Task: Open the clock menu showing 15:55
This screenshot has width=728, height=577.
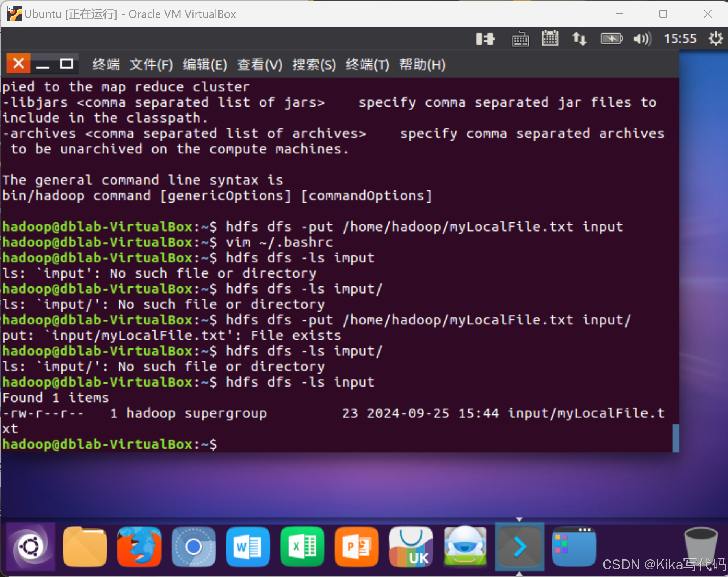Action: [680, 38]
